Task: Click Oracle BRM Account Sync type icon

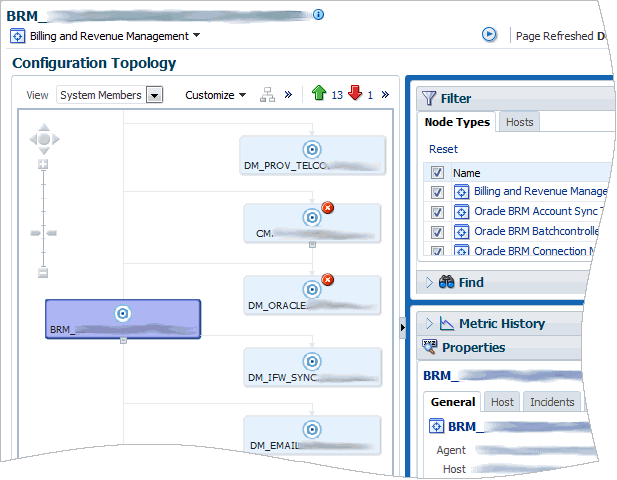Action: tap(462, 212)
